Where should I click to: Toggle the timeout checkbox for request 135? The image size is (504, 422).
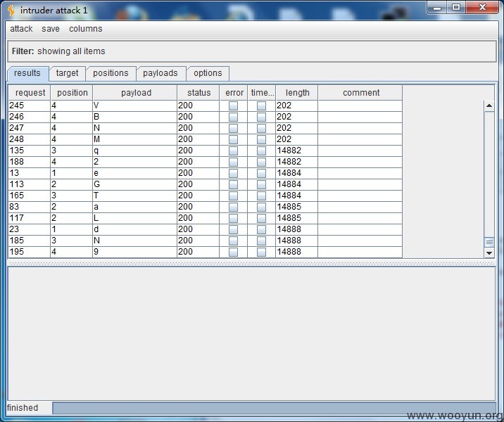(x=261, y=151)
